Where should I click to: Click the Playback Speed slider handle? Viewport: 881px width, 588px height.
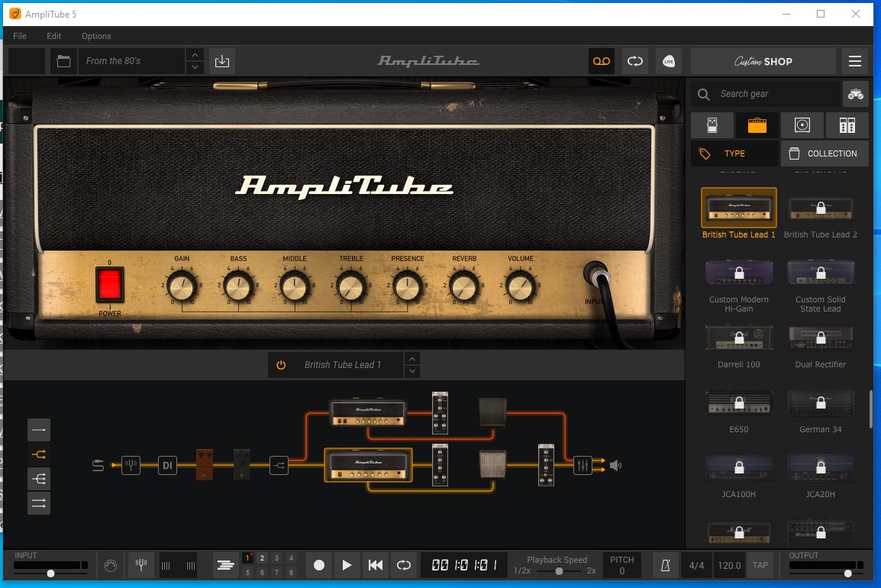click(559, 571)
